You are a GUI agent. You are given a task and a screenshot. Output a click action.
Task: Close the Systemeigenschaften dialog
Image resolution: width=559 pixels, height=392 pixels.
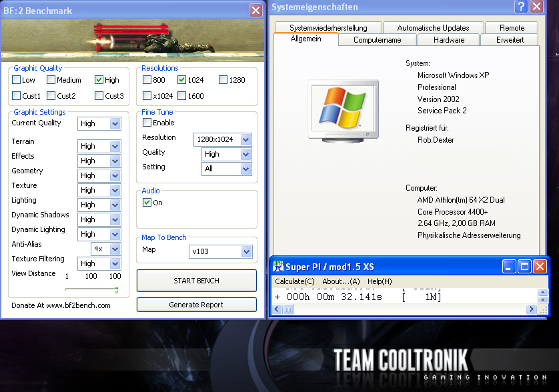[x=536, y=7]
